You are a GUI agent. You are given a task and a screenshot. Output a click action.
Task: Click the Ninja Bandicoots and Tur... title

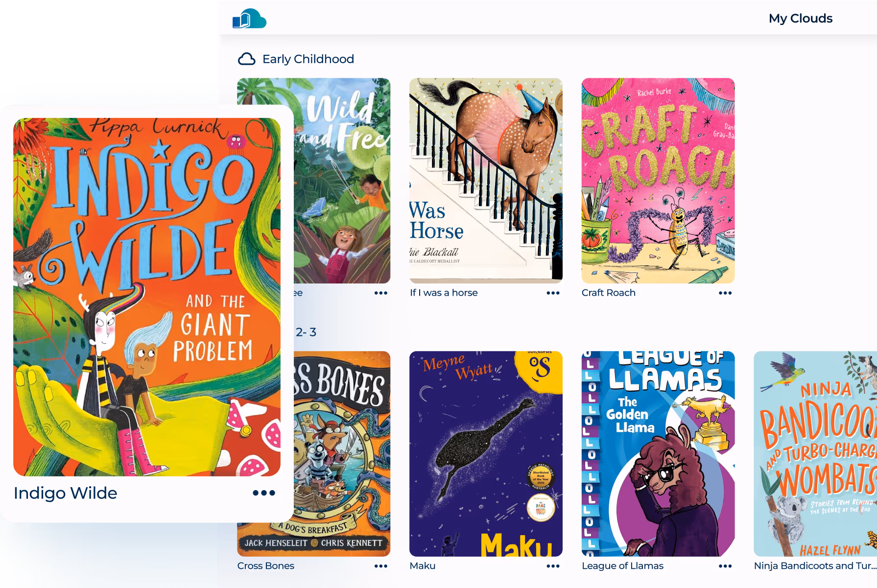815,566
